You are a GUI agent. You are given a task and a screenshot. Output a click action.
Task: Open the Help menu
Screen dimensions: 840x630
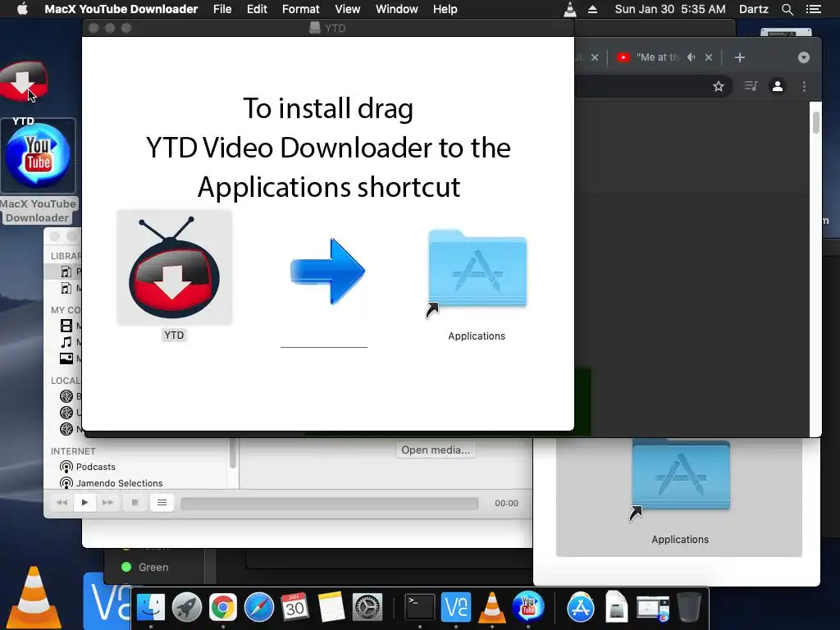[x=445, y=9]
